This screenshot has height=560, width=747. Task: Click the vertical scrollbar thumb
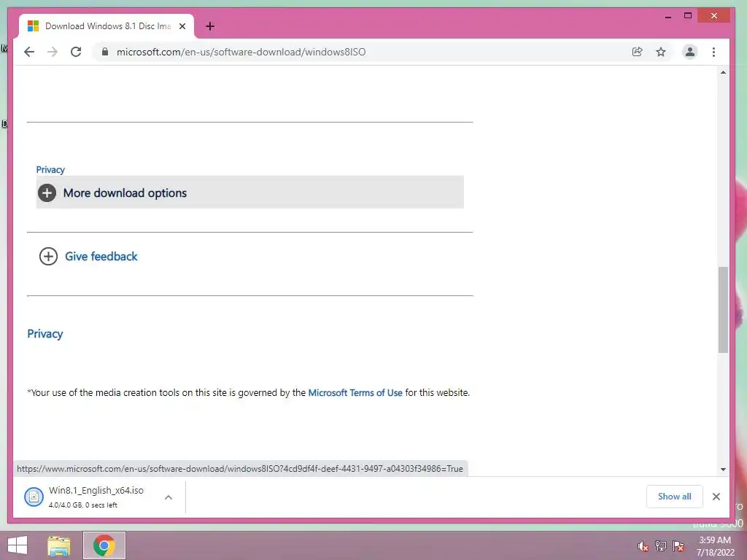click(723, 310)
